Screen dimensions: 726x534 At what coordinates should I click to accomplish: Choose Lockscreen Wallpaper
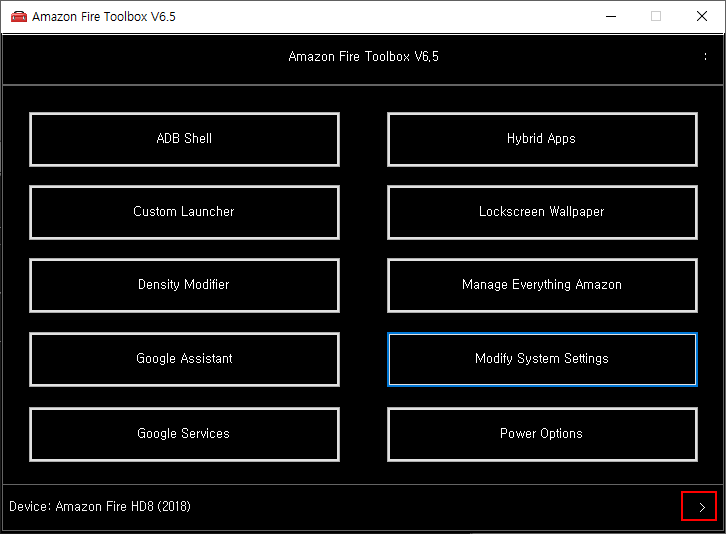pyautogui.click(x=542, y=212)
